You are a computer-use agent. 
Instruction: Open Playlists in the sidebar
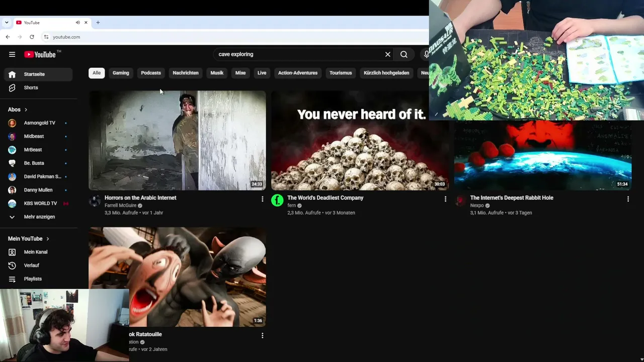pyautogui.click(x=39, y=279)
